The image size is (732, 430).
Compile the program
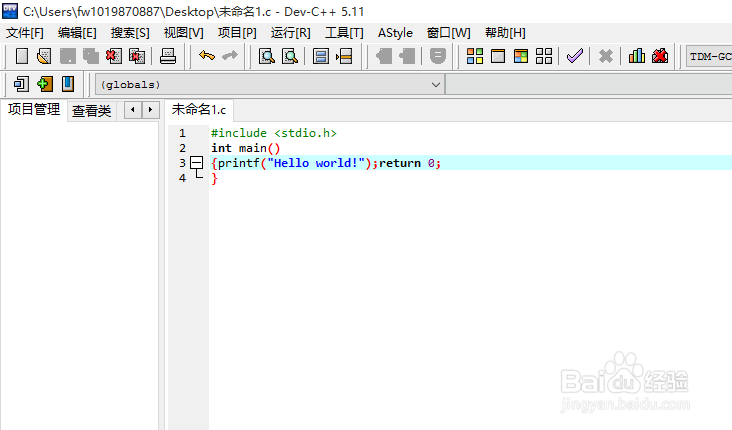(x=475, y=56)
